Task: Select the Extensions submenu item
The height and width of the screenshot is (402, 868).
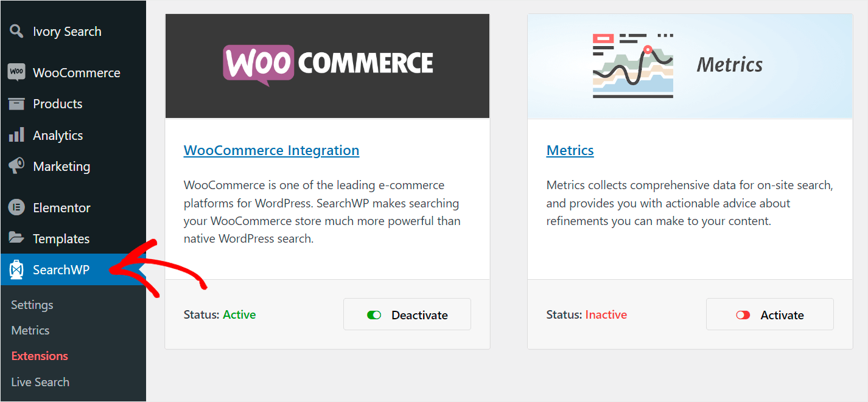Action: (40, 356)
